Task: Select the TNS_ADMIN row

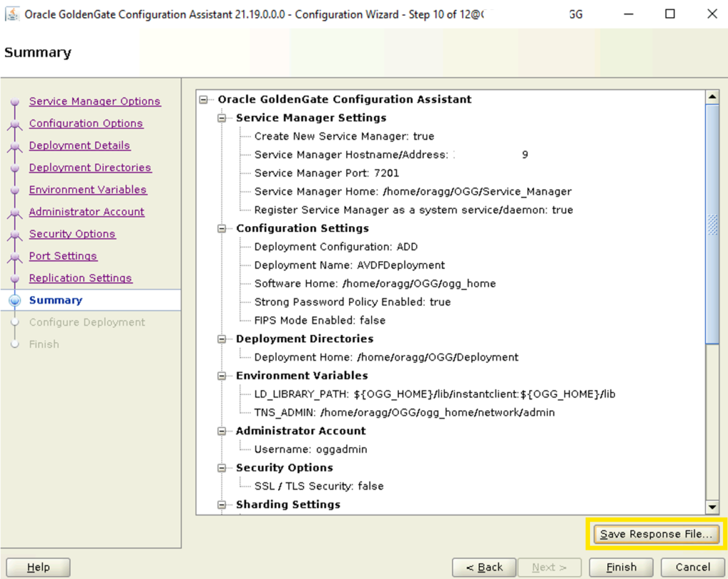Action: click(x=405, y=413)
